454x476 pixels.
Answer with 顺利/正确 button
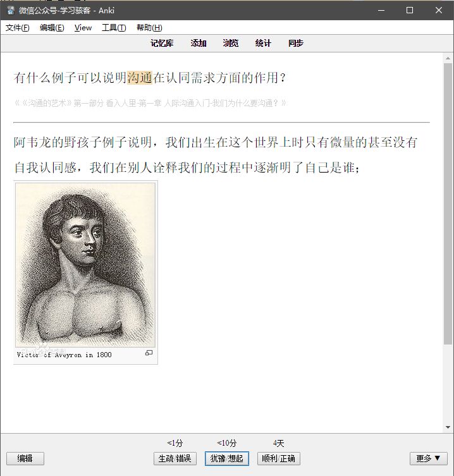(x=278, y=458)
